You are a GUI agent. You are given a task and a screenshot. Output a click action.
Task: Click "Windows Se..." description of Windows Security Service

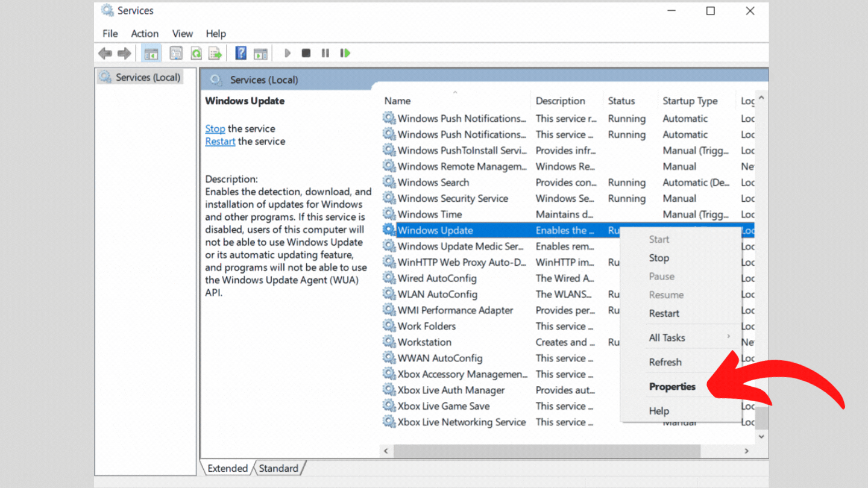(565, 198)
